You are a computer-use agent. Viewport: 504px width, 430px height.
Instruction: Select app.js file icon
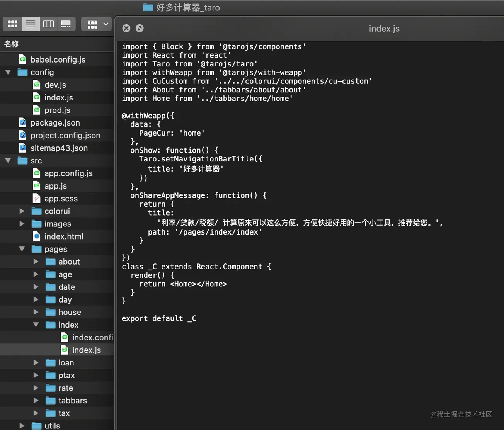(37, 186)
